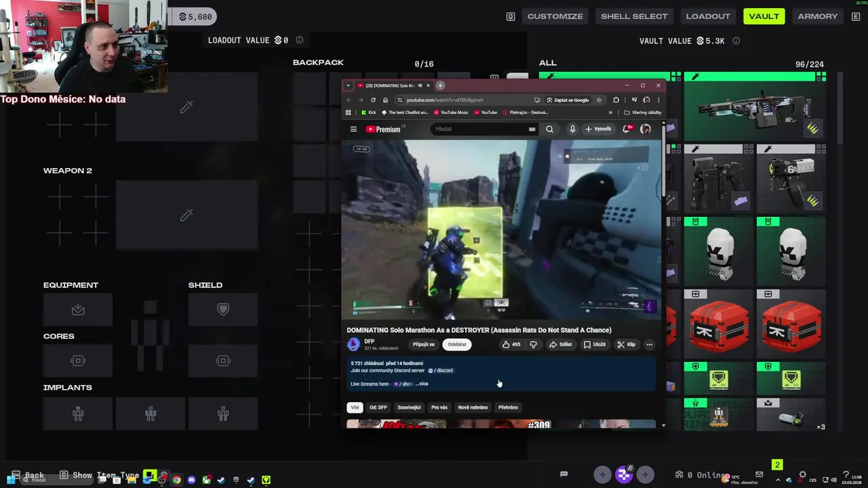The height and width of the screenshot is (488, 868).
Task: Open Chrome tab search dropdown arrow
Action: 348,85
